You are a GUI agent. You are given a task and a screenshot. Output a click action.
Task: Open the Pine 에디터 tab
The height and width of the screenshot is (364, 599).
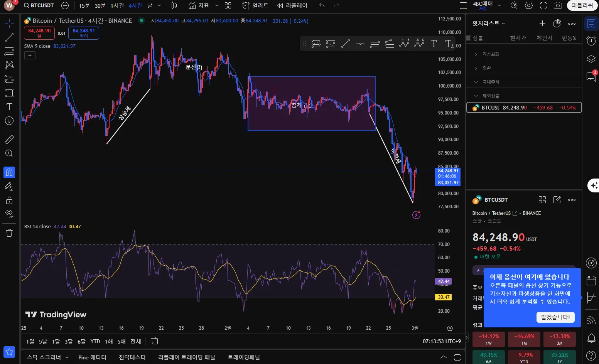point(92,357)
